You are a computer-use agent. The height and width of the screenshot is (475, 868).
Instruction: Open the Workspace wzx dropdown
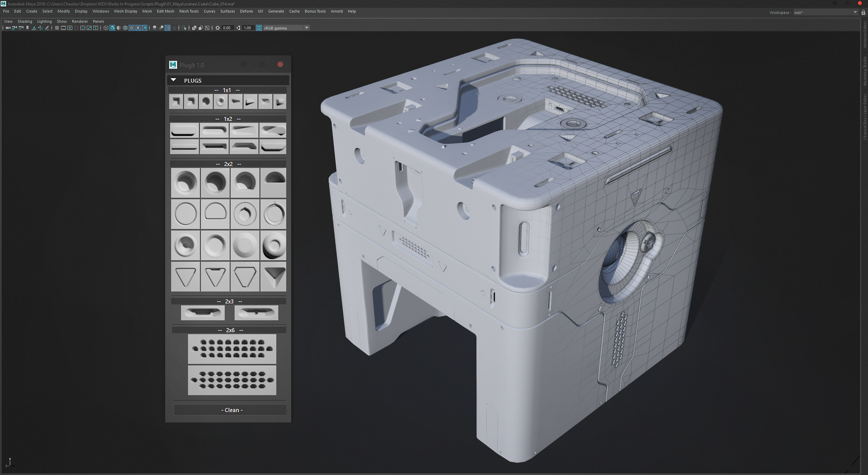pos(825,13)
